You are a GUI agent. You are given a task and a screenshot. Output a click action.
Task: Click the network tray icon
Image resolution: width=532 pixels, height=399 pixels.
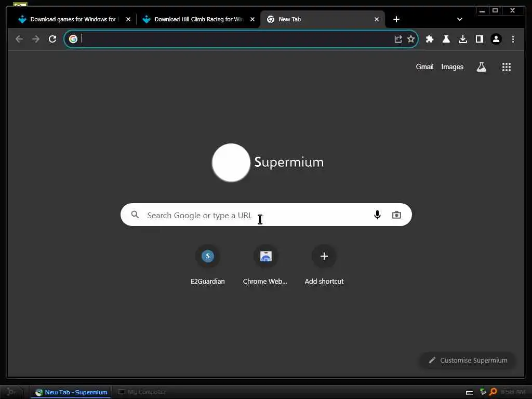pos(483,392)
